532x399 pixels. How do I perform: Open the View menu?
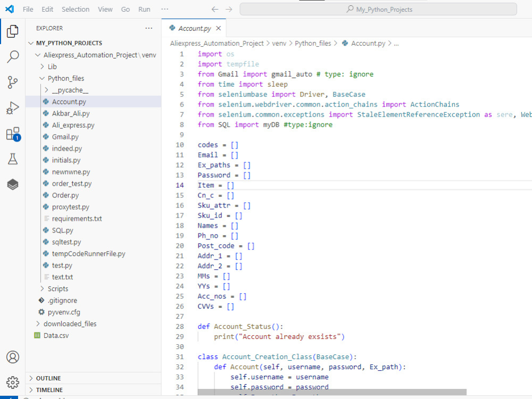105,9
